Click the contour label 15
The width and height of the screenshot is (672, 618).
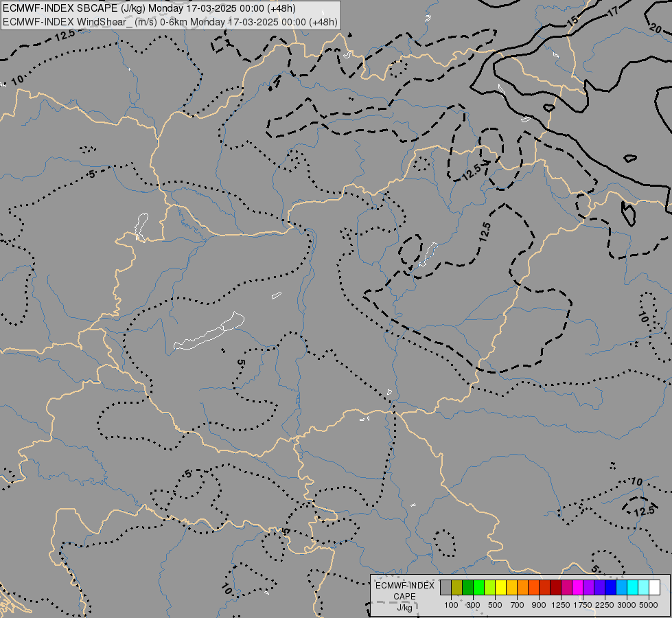[x=572, y=20]
